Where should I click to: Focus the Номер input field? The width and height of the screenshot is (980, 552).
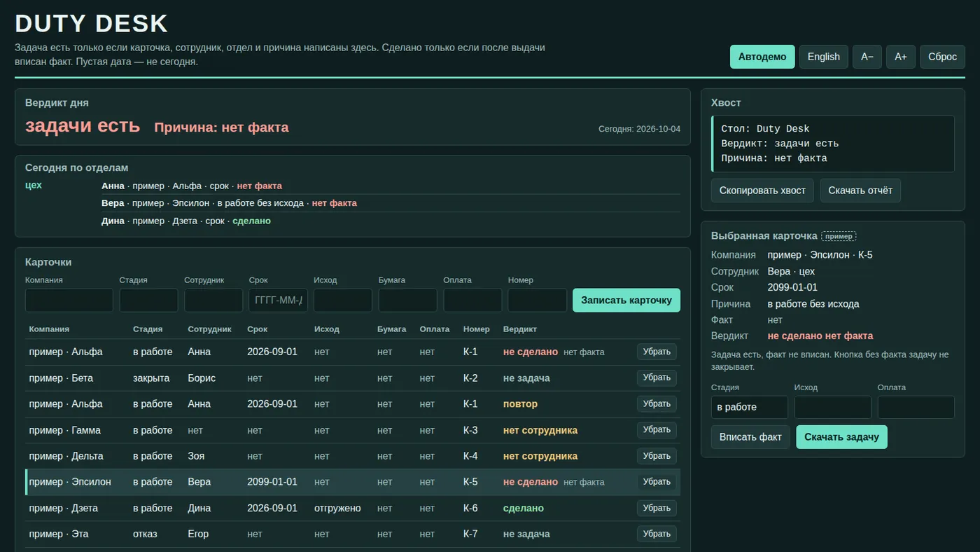click(x=538, y=300)
